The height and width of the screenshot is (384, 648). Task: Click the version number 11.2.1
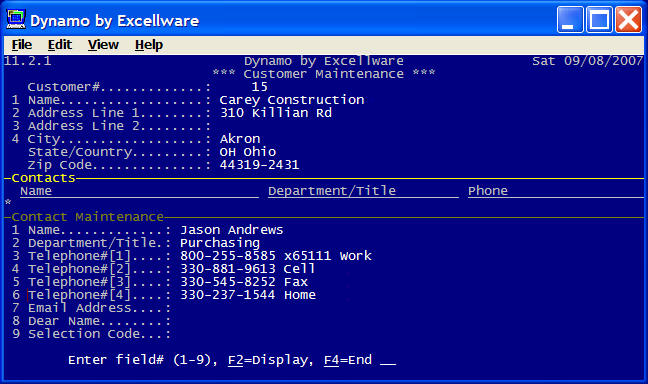click(28, 61)
